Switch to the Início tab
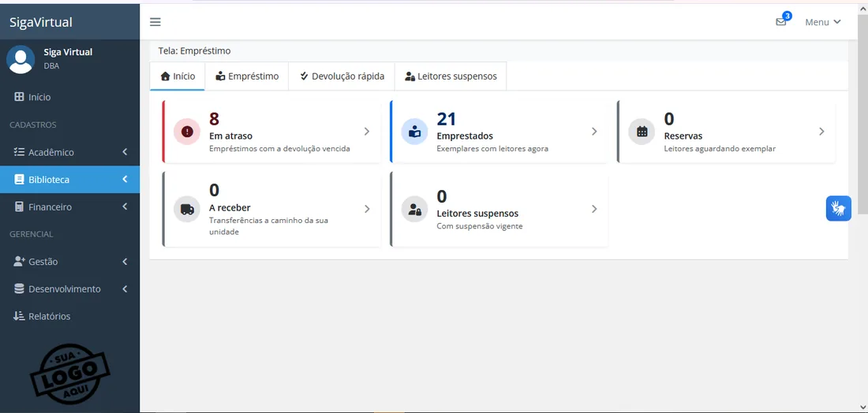 pyautogui.click(x=177, y=76)
